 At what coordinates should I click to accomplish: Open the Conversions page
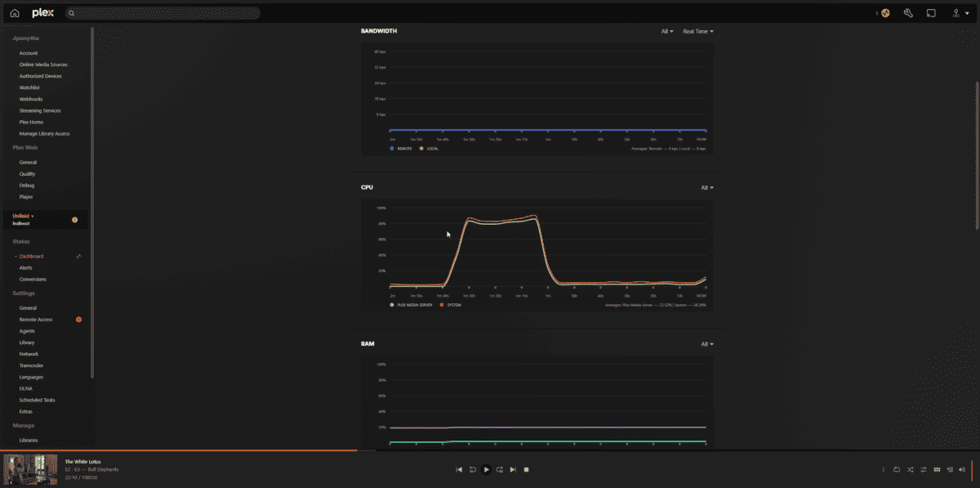(34, 279)
